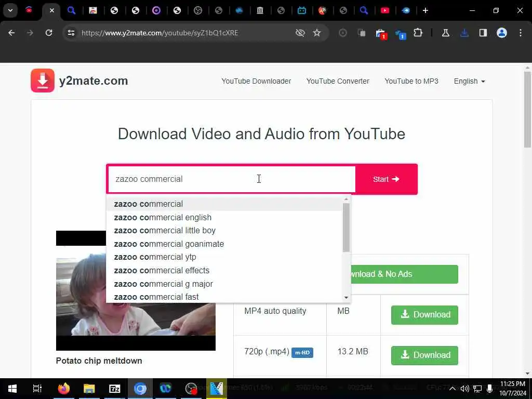This screenshot has height=399, width=532.
Task: Open the Windows Start menu
Action: pos(12,389)
